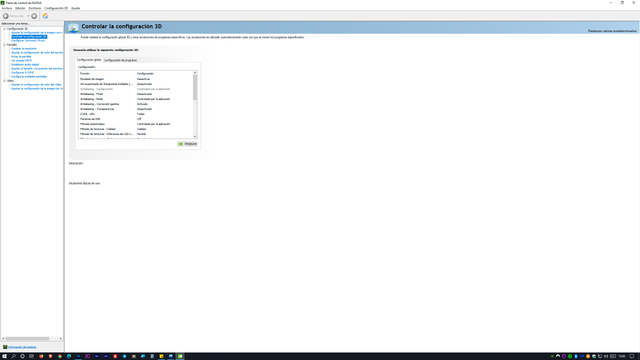
Task: Switch to Configuración global tab
Action: 89,60
